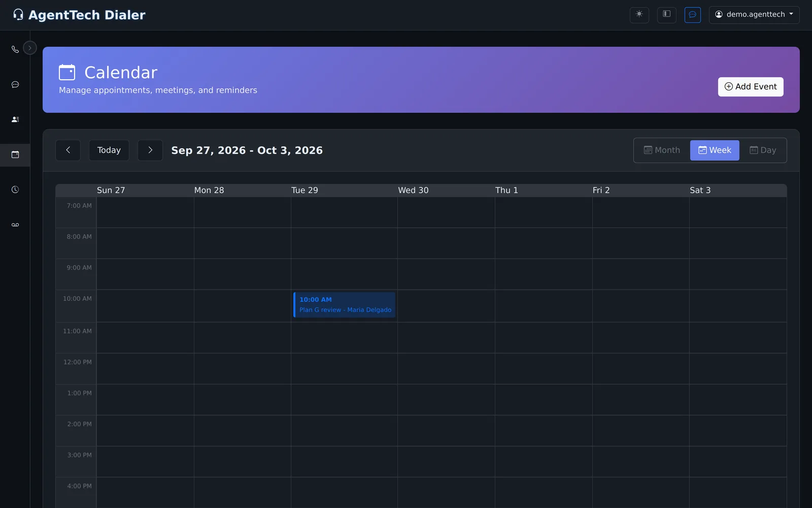
Task: Toggle the light/dark theme sun icon
Action: 639,14
